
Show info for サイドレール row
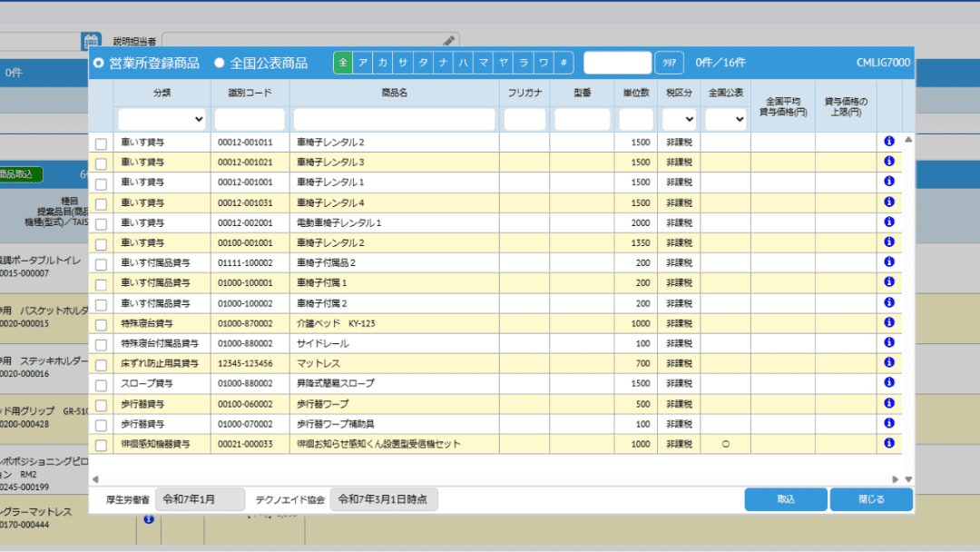click(x=888, y=342)
